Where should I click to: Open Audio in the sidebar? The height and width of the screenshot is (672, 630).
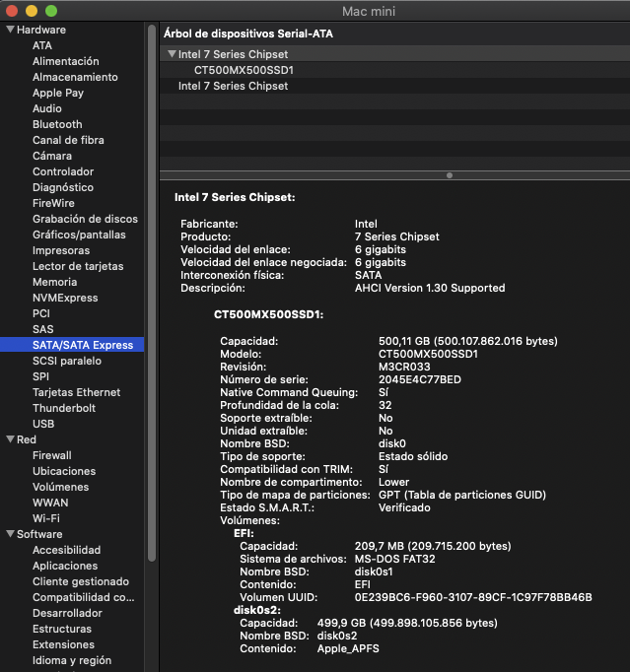(47, 108)
